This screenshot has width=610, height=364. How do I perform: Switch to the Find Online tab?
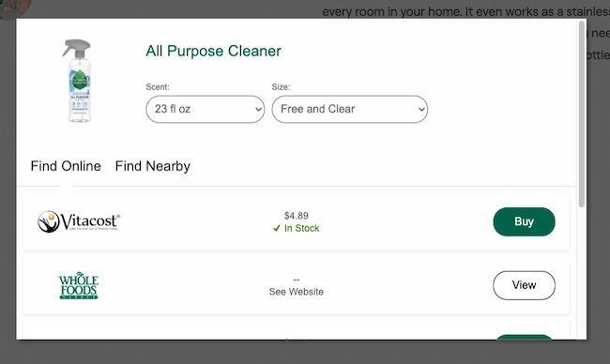[66, 166]
